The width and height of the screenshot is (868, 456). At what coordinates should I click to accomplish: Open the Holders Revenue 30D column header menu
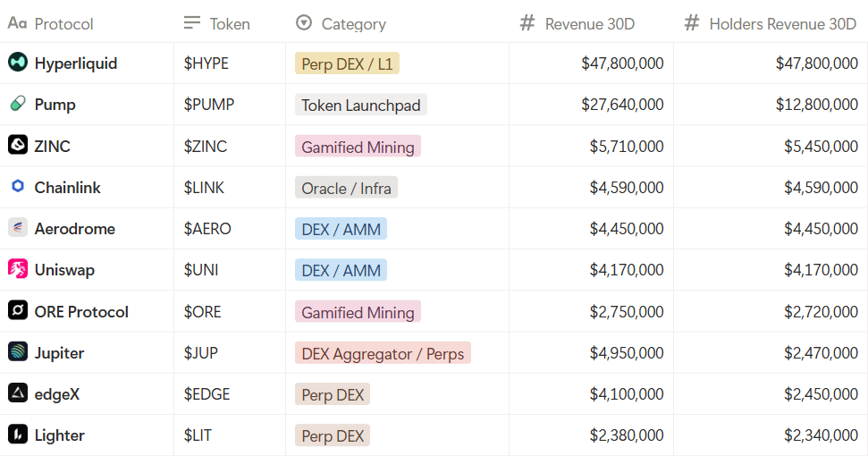pyautogui.click(x=771, y=21)
